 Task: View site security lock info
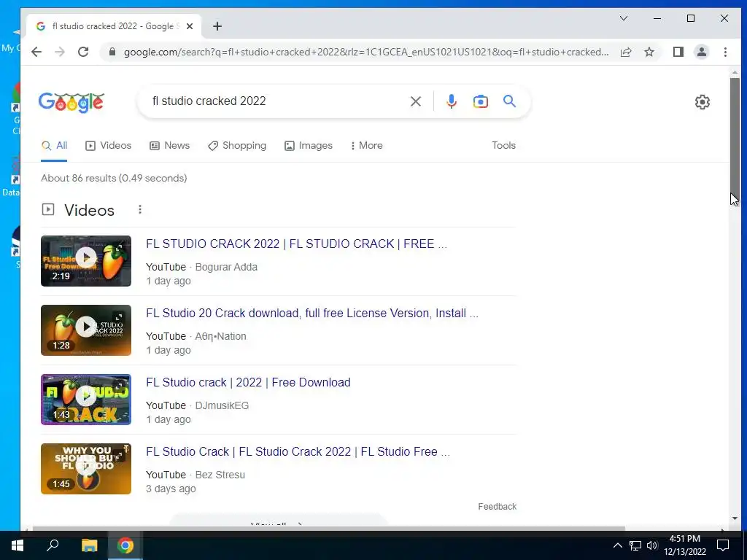pos(112,52)
